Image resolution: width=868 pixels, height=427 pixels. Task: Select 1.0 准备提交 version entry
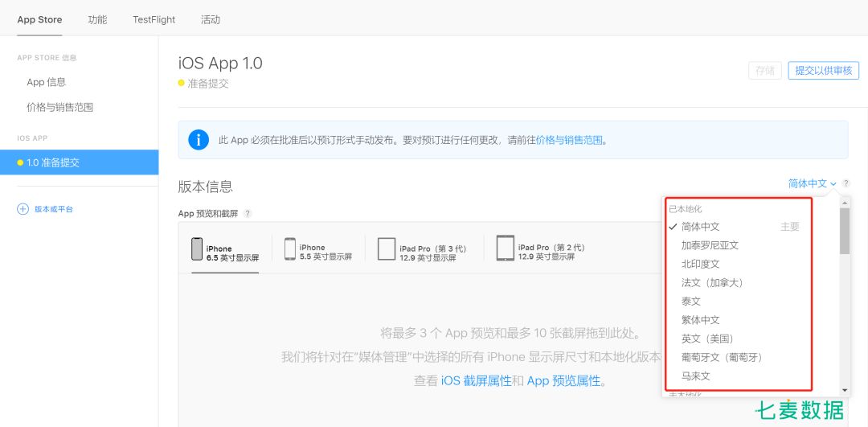(x=79, y=162)
